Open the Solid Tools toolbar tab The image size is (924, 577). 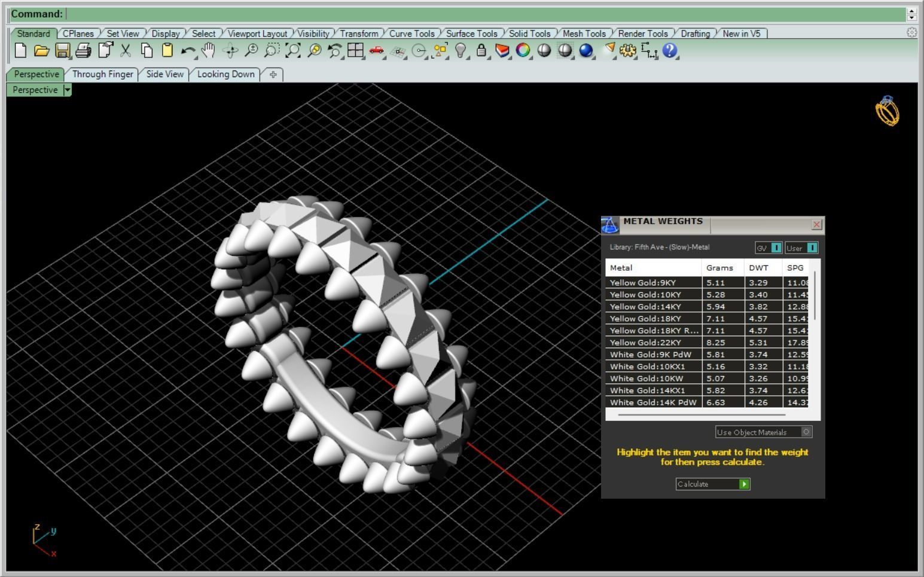click(529, 33)
